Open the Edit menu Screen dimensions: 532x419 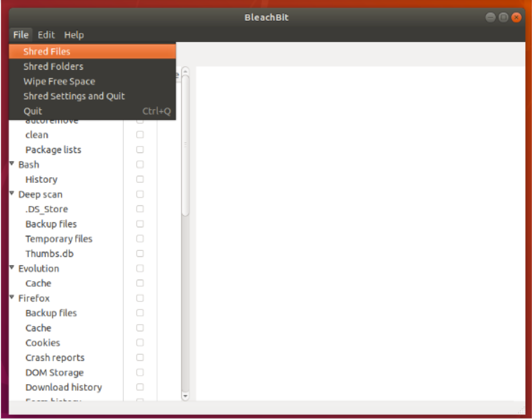tap(46, 34)
